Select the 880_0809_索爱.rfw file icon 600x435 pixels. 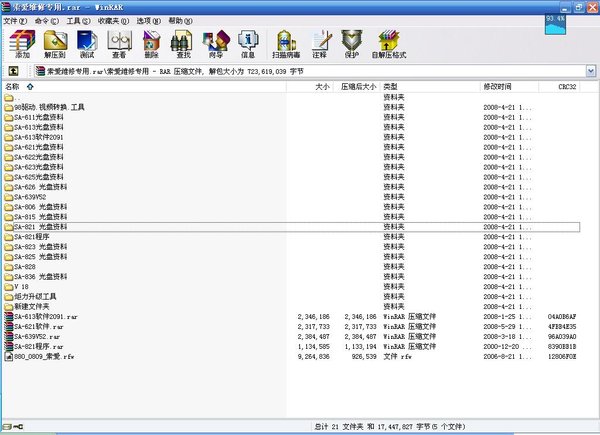click(8, 356)
